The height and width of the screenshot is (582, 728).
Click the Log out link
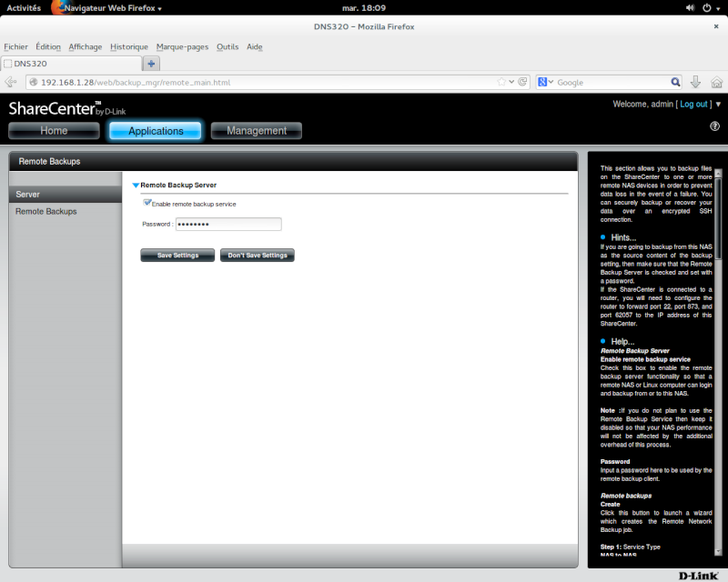click(693, 105)
